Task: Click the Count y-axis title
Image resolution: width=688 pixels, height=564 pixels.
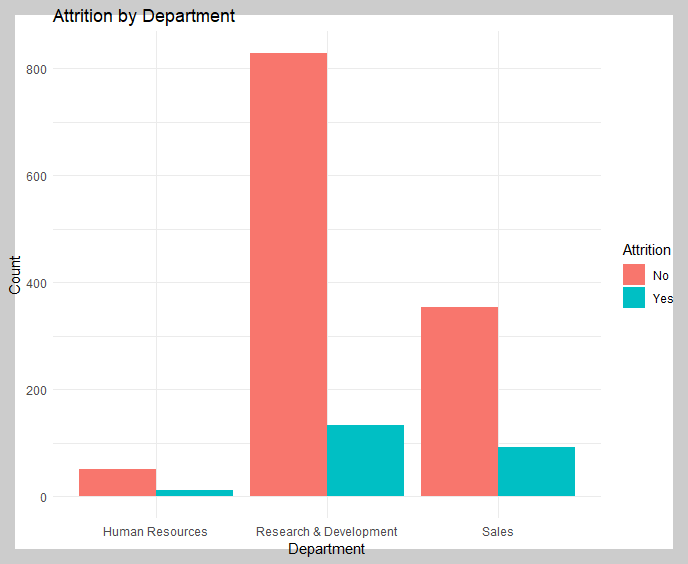Action: coord(14,275)
